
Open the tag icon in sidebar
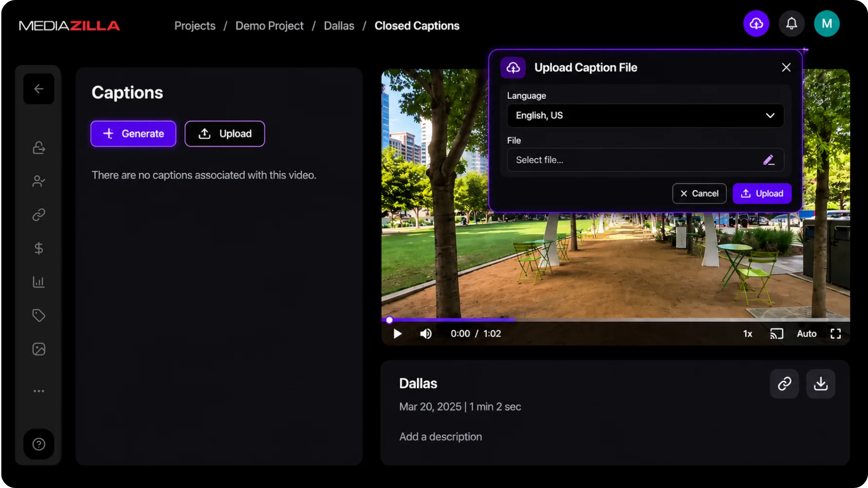coord(39,315)
